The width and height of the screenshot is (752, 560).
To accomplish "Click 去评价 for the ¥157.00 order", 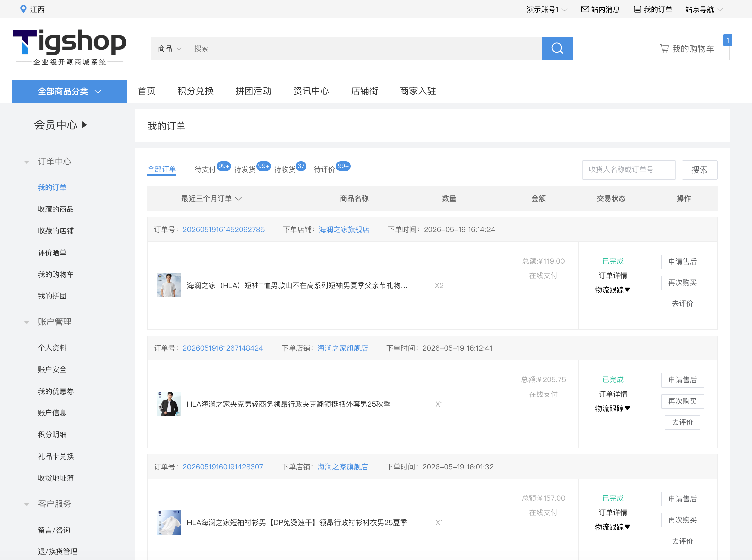I will [x=683, y=541].
